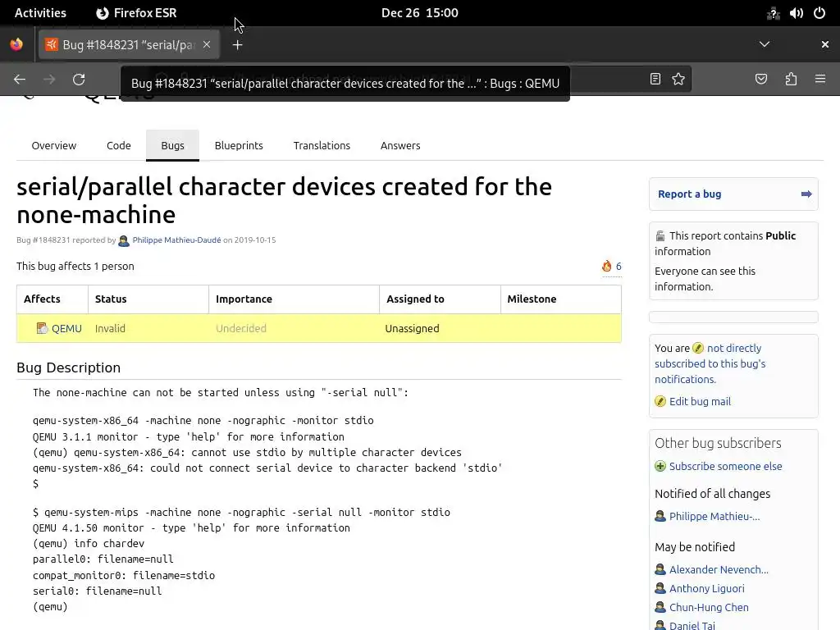The height and width of the screenshot is (630, 840).
Task: Click the green Subscribe someone else icon
Action: 660,466
